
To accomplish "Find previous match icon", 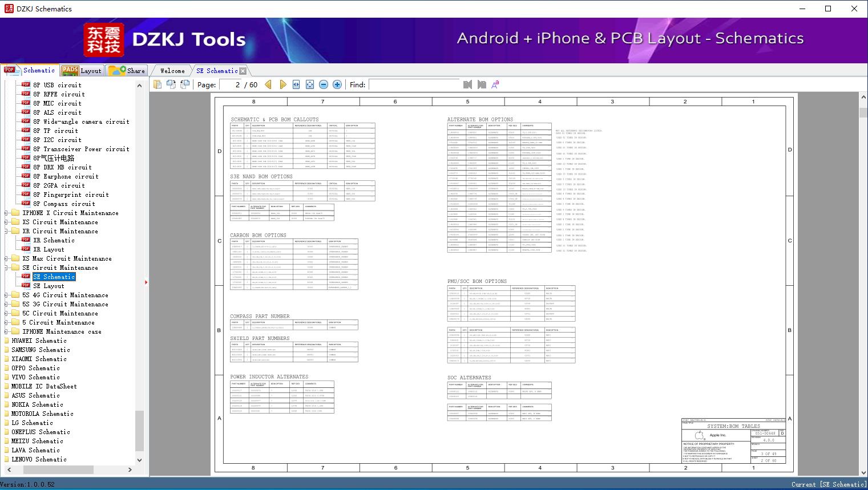I will coord(468,84).
